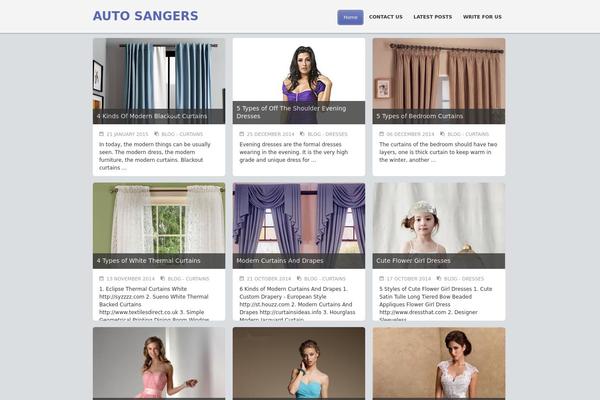The width and height of the screenshot is (600, 400).
Task: Open the white lace dress thumbnail
Action: click(x=439, y=362)
